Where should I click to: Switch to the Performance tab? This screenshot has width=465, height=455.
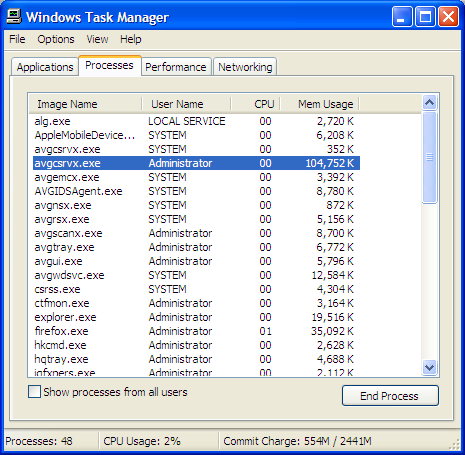pyautogui.click(x=176, y=67)
